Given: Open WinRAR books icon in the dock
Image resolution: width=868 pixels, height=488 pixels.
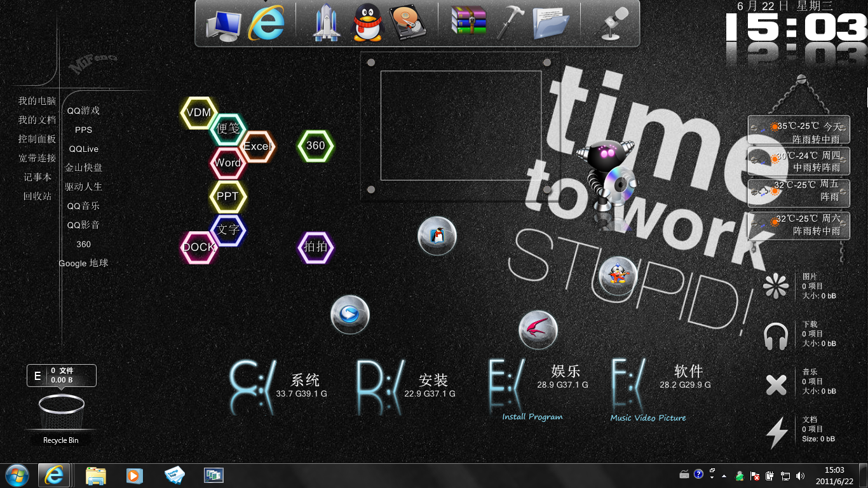Looking at the screenshot, I should 468,20.
